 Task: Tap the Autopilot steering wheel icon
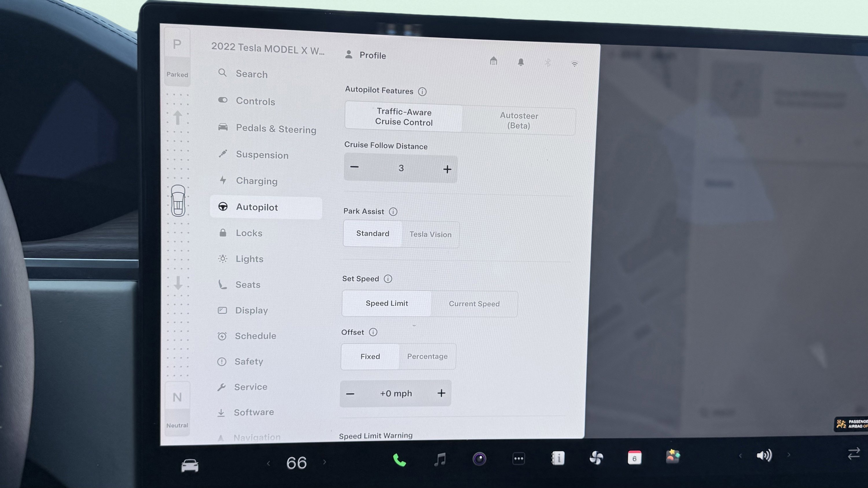[x=223, y=207]
